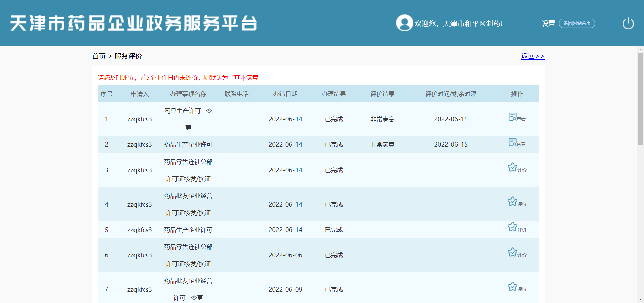
Task: Click the 返回>> link
Action: [533, 56]
